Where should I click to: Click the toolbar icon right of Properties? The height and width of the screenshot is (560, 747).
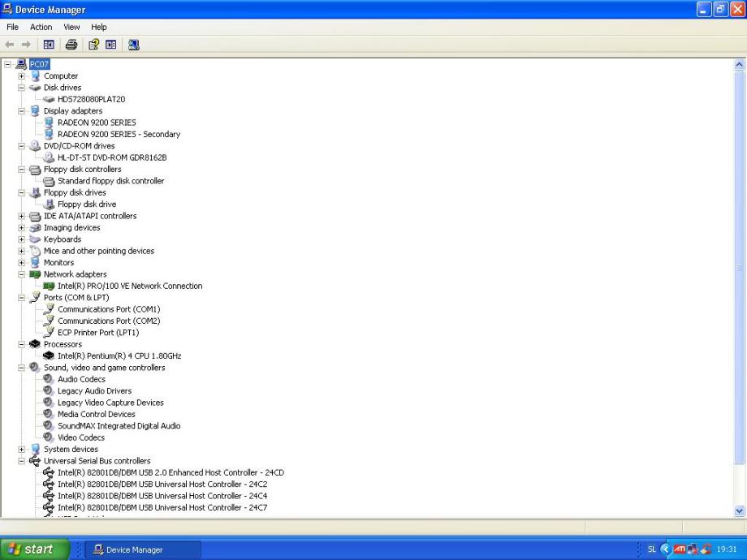[111, 45]
